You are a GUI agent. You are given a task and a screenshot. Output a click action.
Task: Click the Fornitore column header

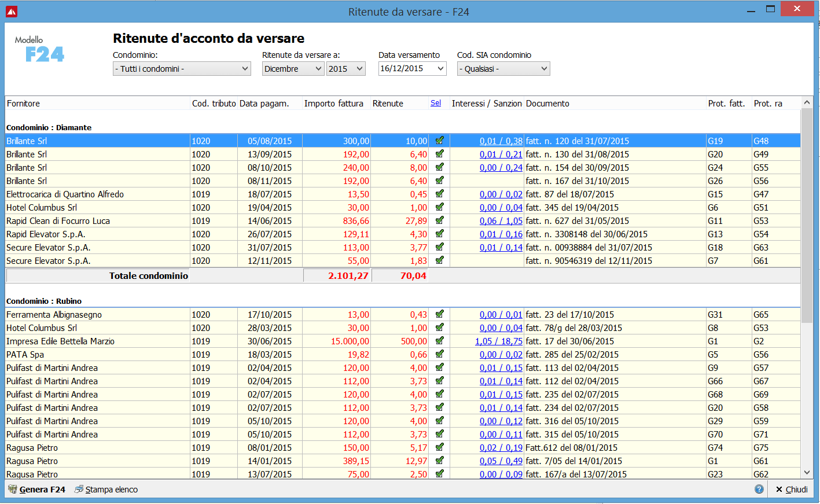(x=24, y=104)
